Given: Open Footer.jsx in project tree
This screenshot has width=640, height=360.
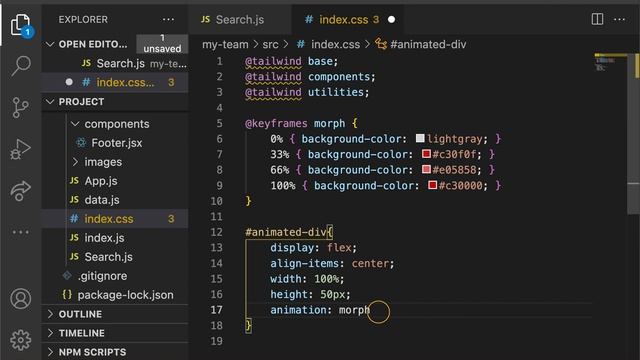Looking at the screenshot, I should [117, 143].
